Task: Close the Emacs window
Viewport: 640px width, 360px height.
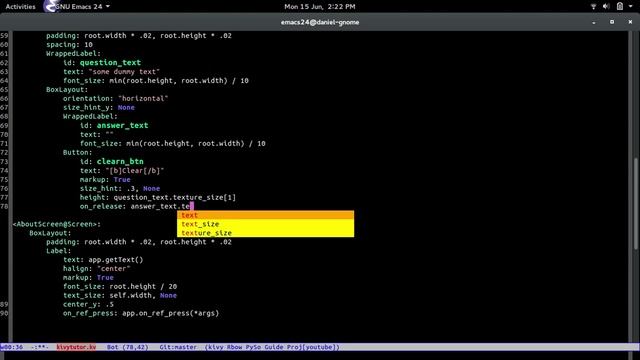Action: [630, 22]
